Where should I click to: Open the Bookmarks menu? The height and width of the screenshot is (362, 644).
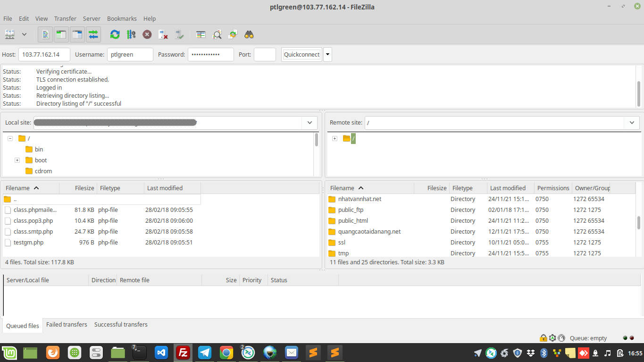122,18
